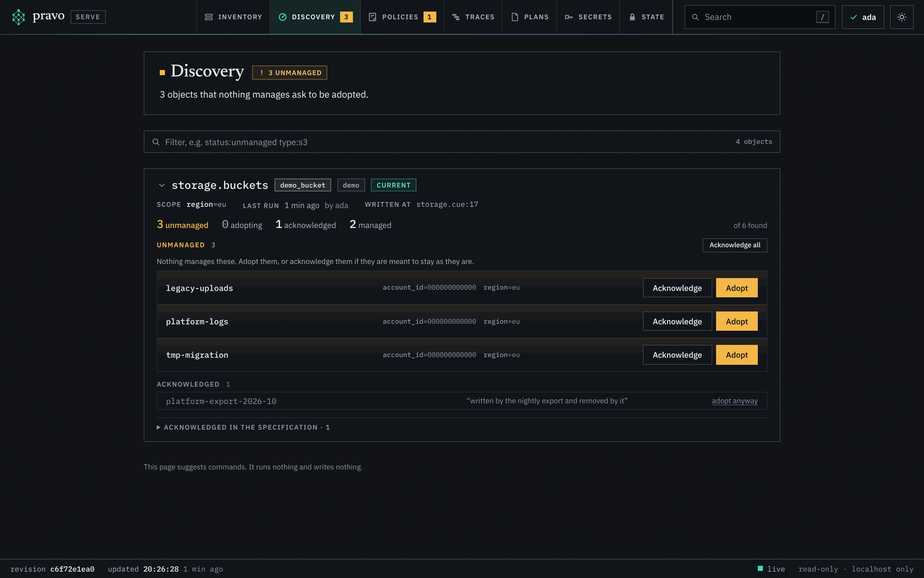The width and height of the screenshot is (924, 578).
Task: Open the State tab
Action: pos(646,17)
